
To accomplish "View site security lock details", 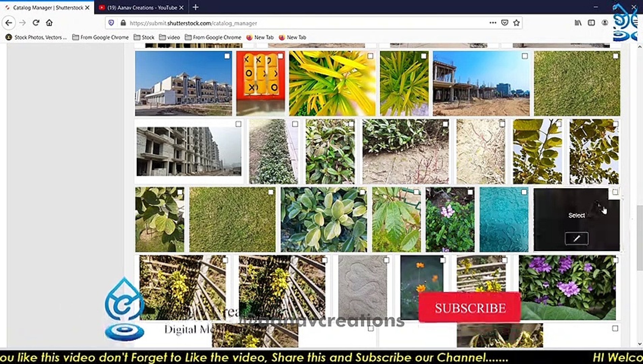I will pos(123,23).
